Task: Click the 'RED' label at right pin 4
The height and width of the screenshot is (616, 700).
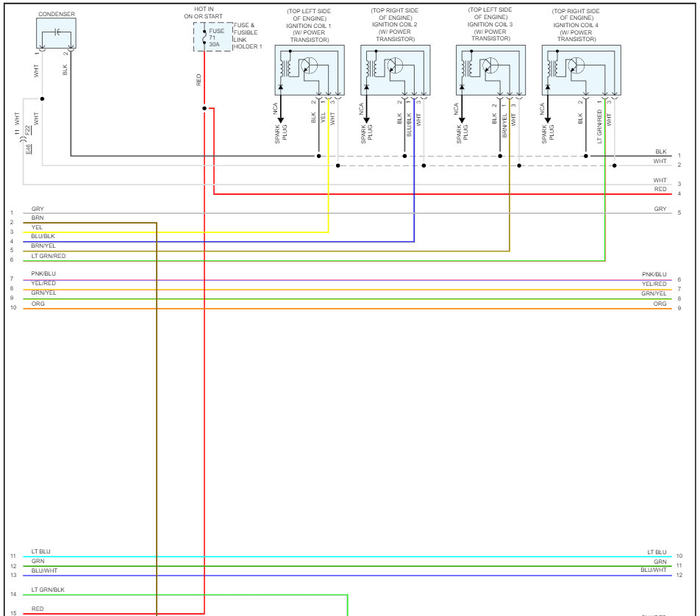Action: pos(660,189)
